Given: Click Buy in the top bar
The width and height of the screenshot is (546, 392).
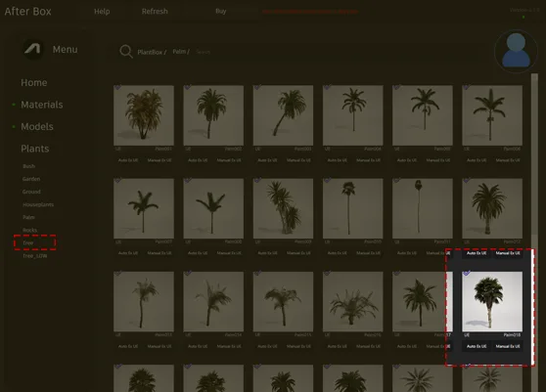Looking at the screenshot, I should (221, 11).
